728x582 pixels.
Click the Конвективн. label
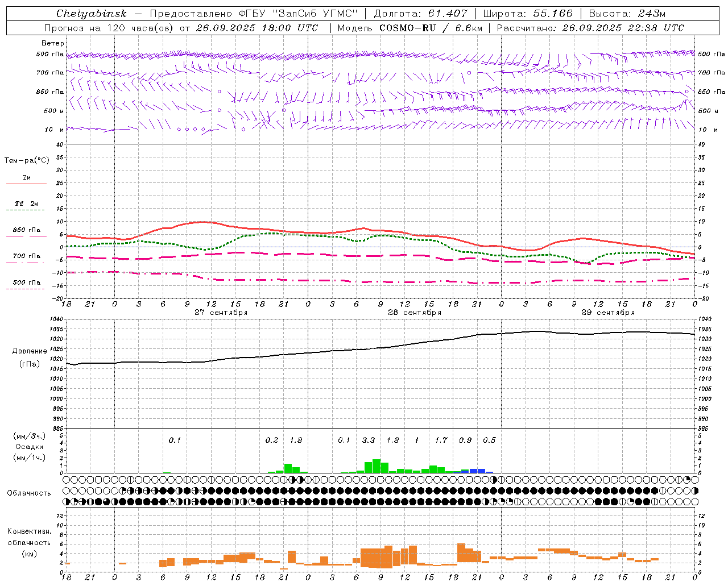pyautogui.click(x=29, y=531)
